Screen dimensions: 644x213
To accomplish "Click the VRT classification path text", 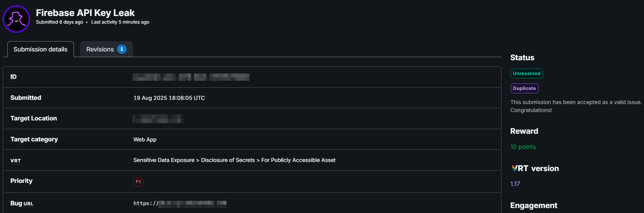I will (234, 160).
